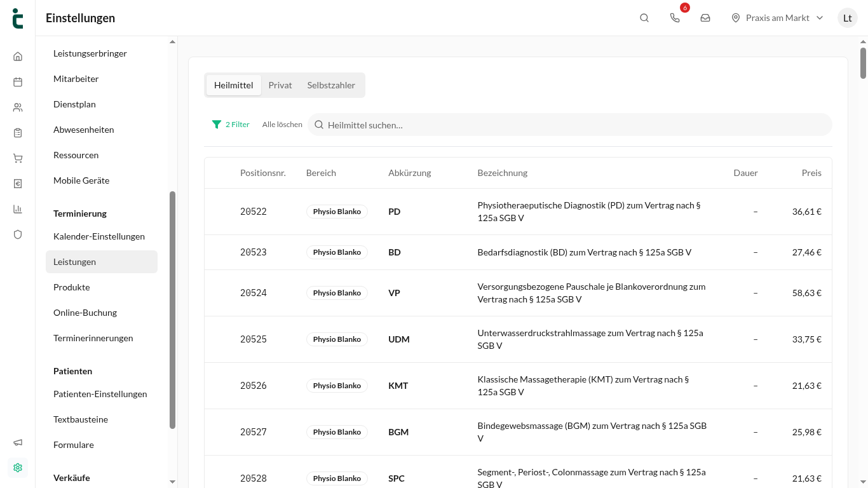Screen dimensions: 868x488
Task: Click the Bezeichnung column header
Action: pos(503,173)
